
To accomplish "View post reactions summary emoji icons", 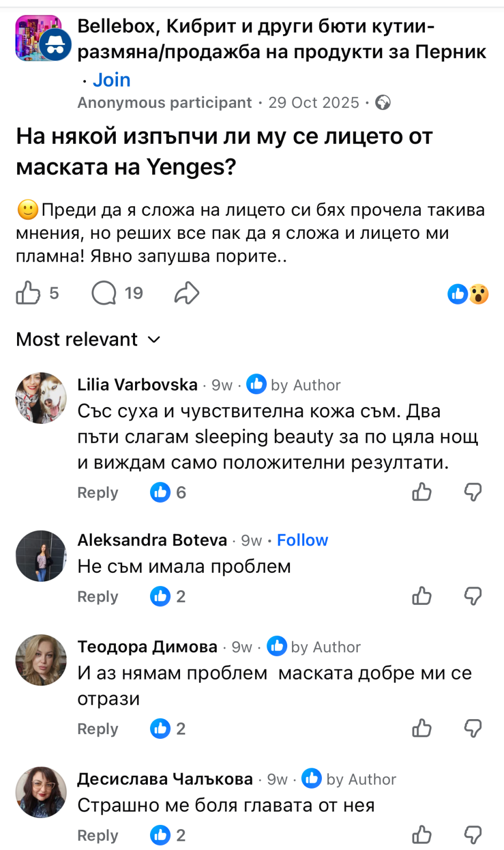I will click(x=468, y=294).
